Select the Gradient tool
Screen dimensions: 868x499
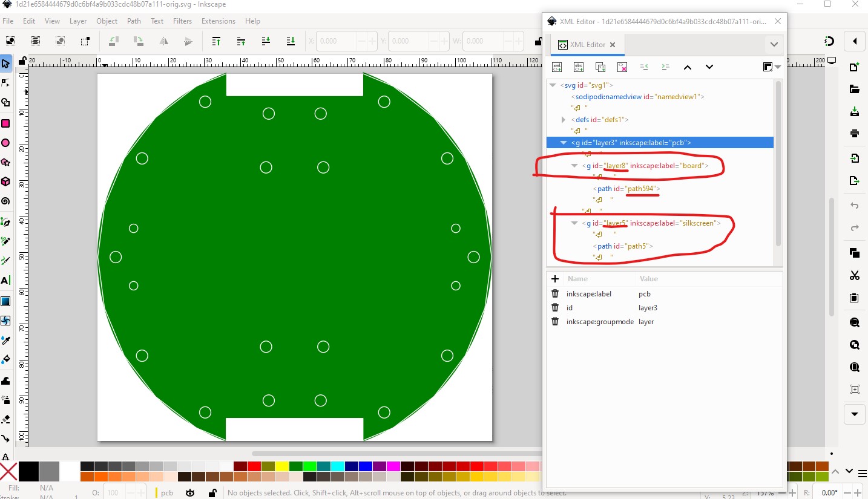[x=5, y=301]
